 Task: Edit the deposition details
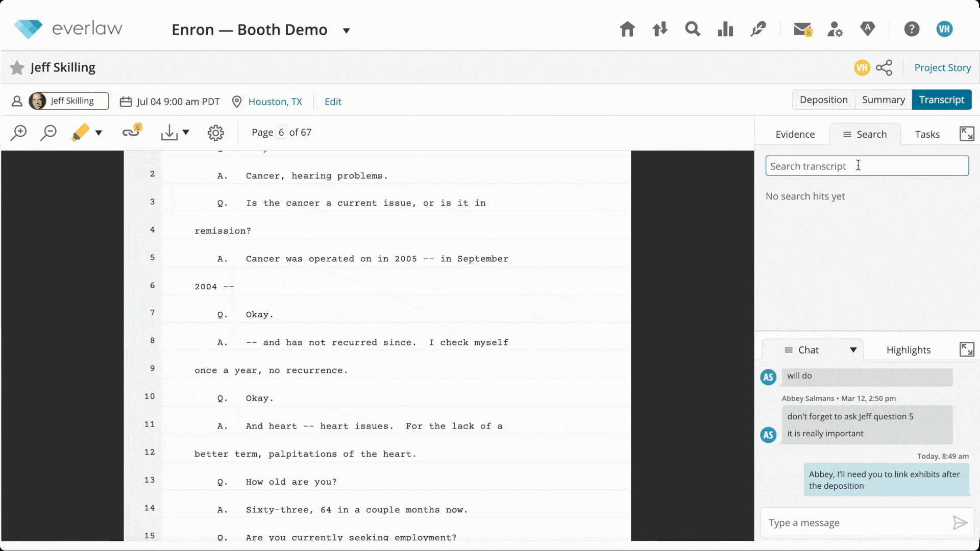point(334,102)
